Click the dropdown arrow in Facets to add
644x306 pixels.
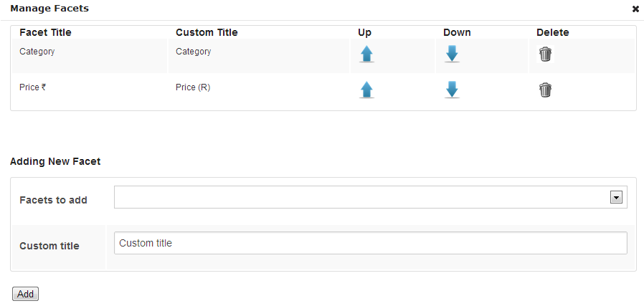pyautogui.click(x=615, y=198)
